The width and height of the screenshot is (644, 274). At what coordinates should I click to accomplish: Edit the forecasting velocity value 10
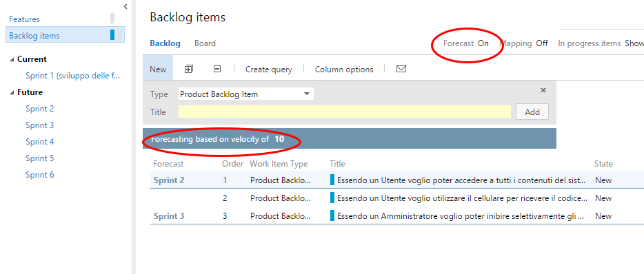tap(279, 139)
